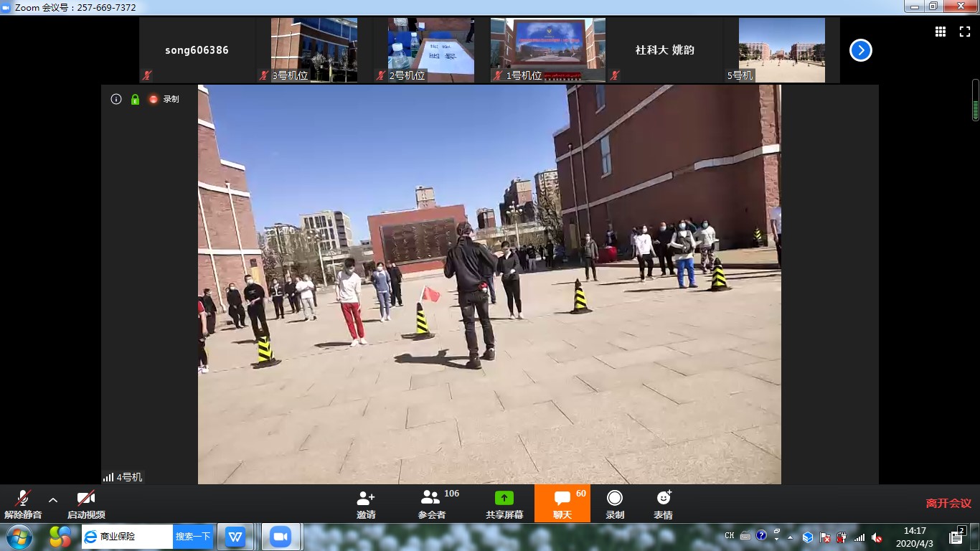
Task: Click the green encryption lock icon
Action: coord(135,99)
